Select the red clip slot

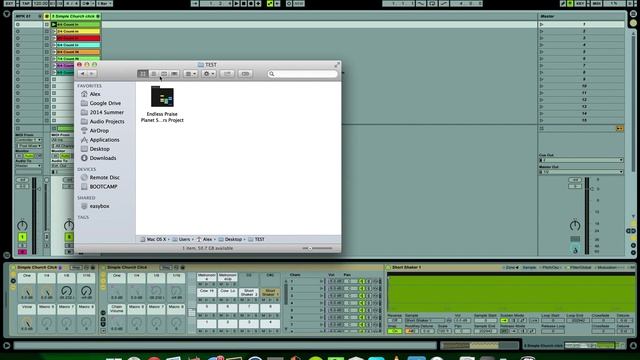(78, 38)
